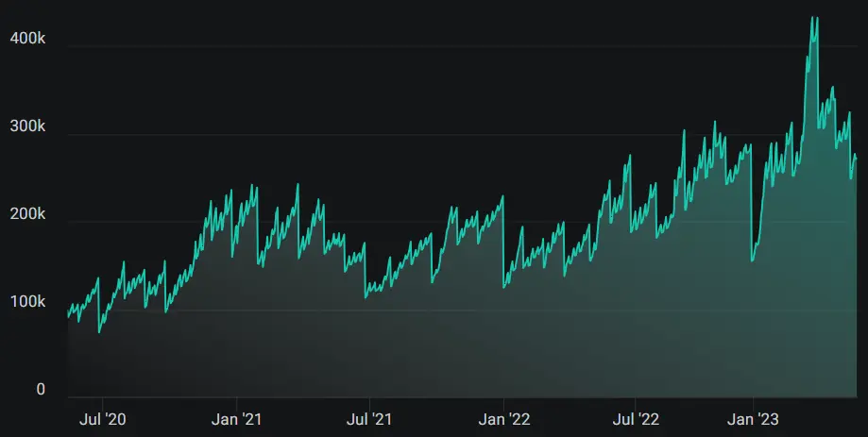868x437 pixels.
Task: Click the chart's highest peak above 400k
Action: (814, 19)
